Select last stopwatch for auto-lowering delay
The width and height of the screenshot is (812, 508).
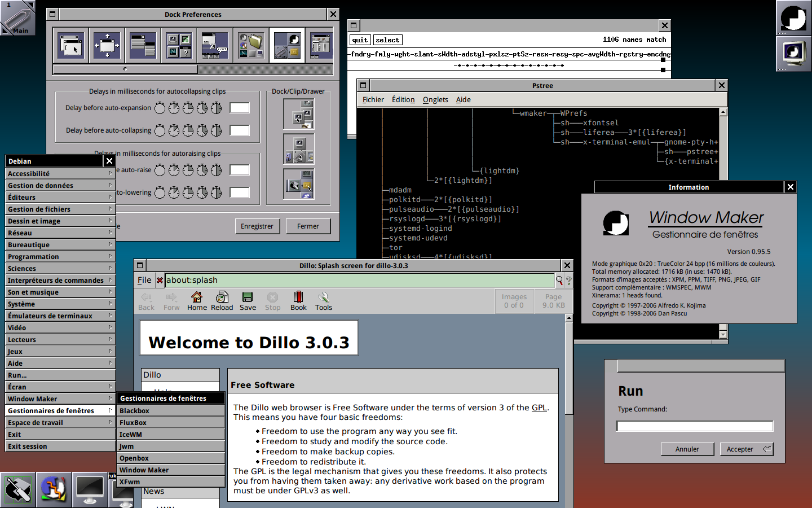[x=216, y=192]
